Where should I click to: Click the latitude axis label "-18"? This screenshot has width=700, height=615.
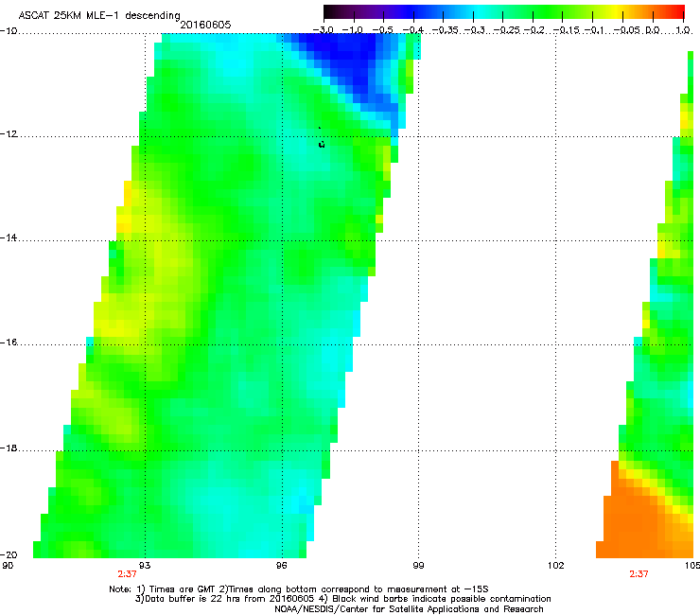9,448
